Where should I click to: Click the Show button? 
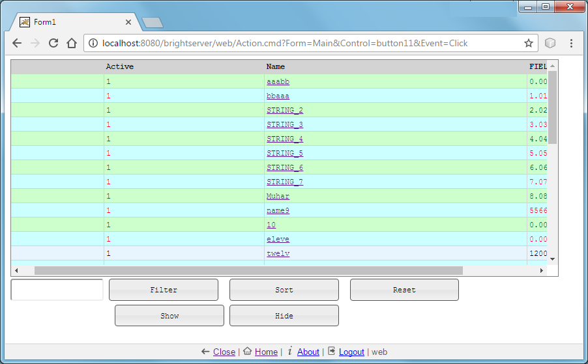point(169,316)
